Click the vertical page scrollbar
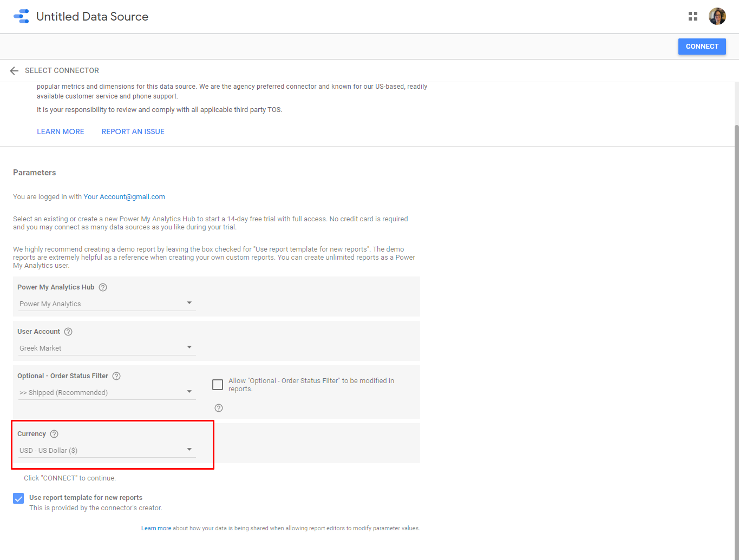 [x=736, y=325]
